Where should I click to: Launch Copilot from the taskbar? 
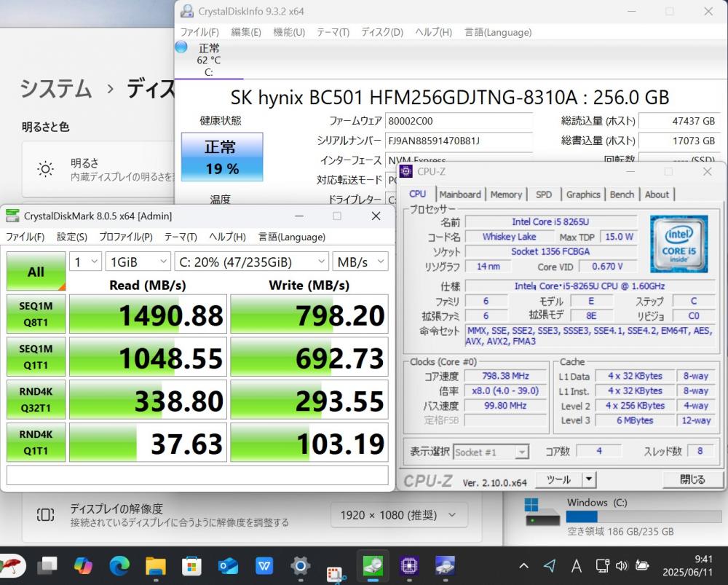(x=83, y=565)
